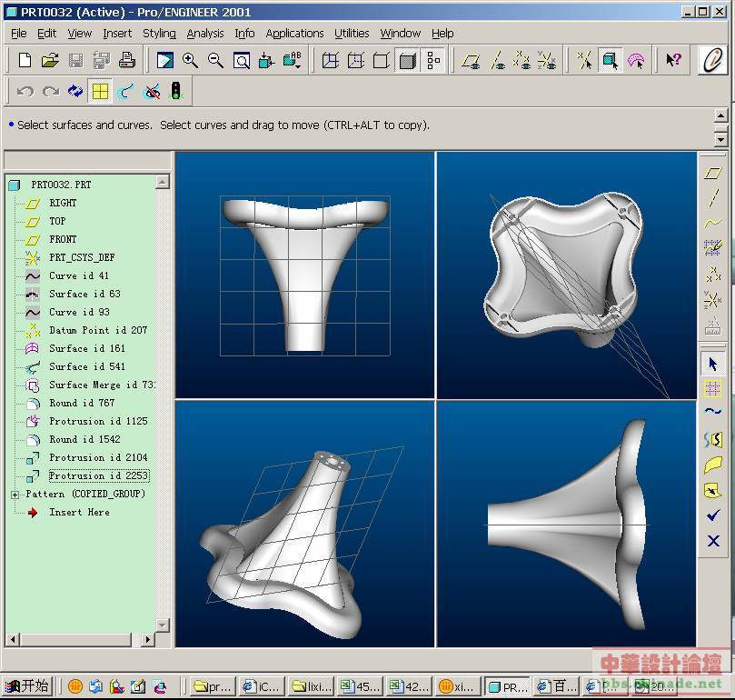735x700 pixels.
Task: Toggle shaded display mode icon
Action: coord(408,61)
